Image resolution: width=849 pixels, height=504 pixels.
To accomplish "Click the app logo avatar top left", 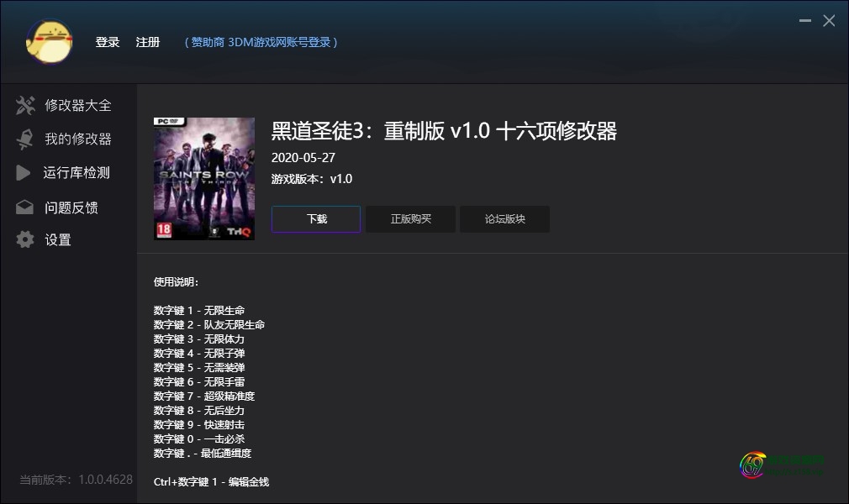I will (x=49, y=42).
